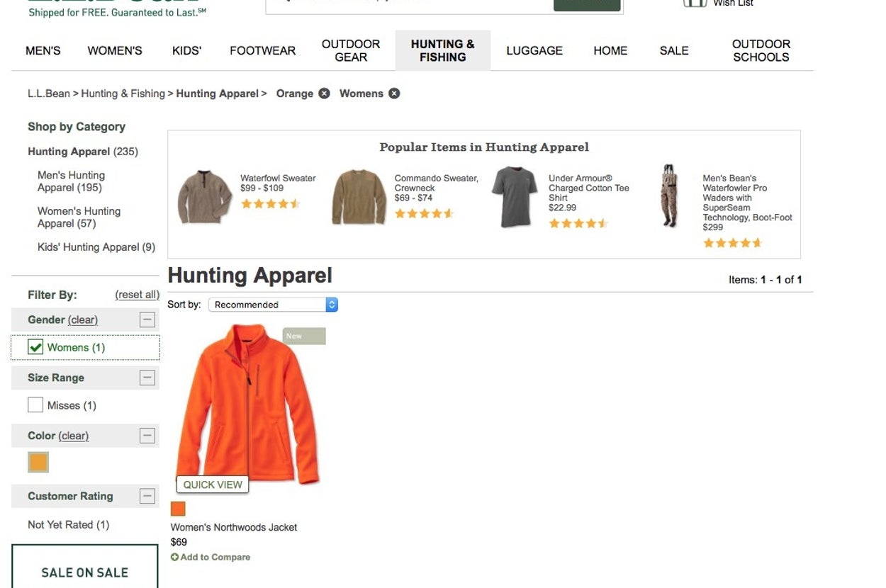Image resolution: width=886 pixels, height=588 pixels.
Task: Click the Waterfowl Sweater product image
Action: coord(205,197)
